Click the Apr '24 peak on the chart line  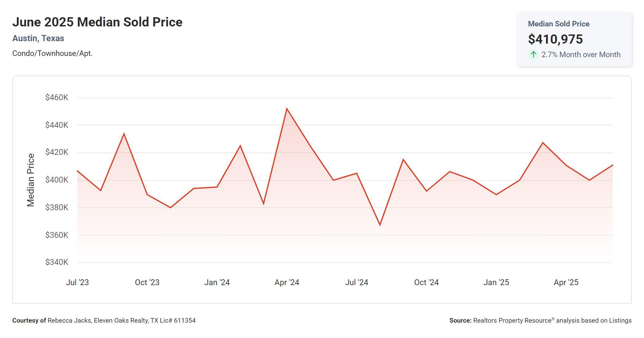click(287, 108)
